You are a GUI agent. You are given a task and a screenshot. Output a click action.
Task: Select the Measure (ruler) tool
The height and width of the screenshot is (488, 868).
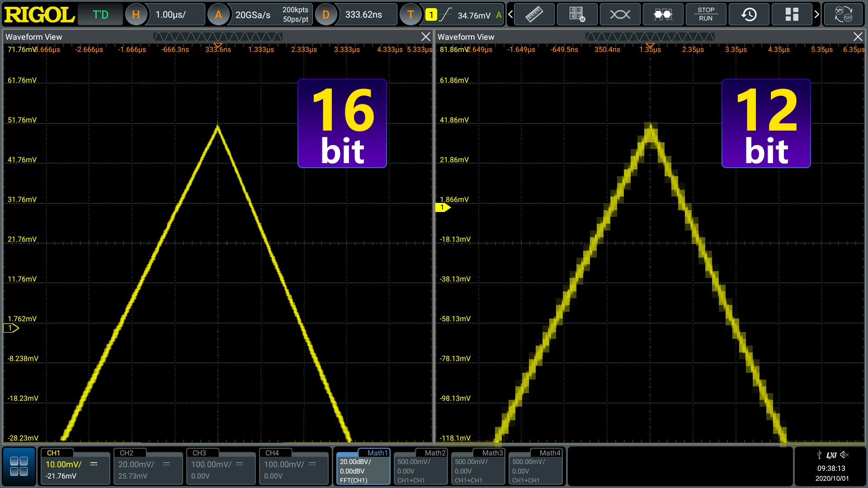click(x=534, y=14)
